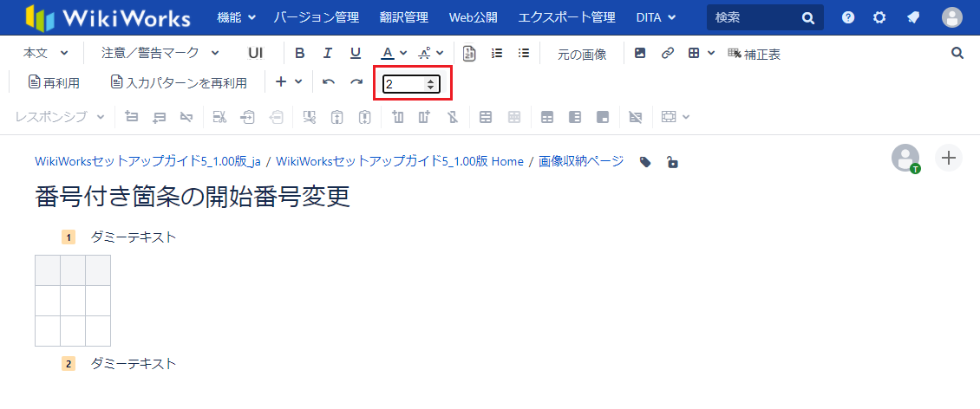Screen dimensions: 980x409
Task: Click the numbered list icon
Action: [497, 54]
